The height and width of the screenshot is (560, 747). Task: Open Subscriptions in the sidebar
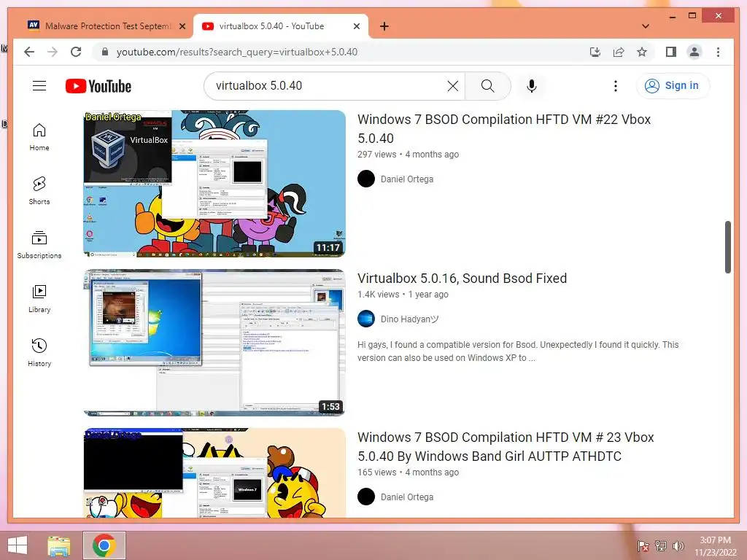39,245
